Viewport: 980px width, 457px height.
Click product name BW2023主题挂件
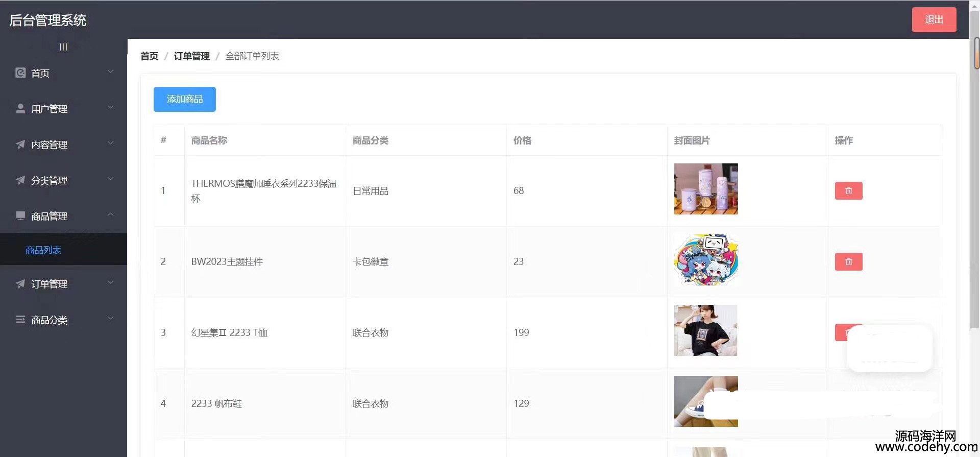click(227, 261)
